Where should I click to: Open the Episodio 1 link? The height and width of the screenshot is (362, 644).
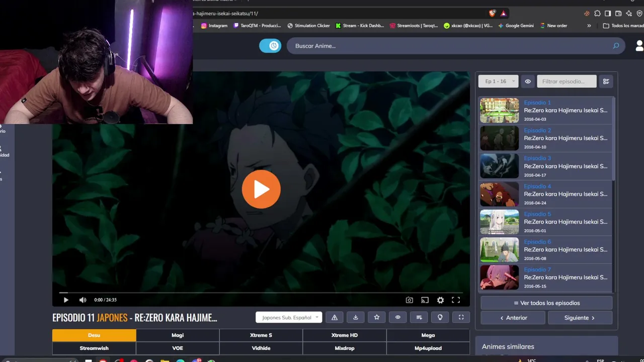pos(537,103)
